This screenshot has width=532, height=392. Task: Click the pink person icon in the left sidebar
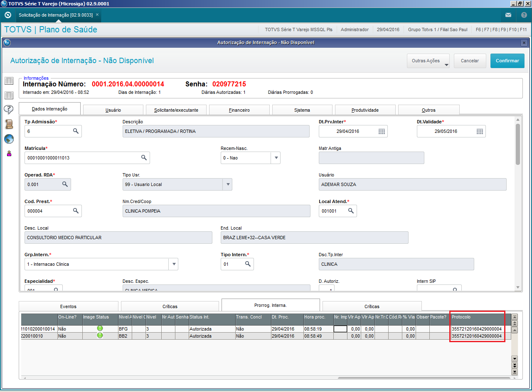click(9, 153)
